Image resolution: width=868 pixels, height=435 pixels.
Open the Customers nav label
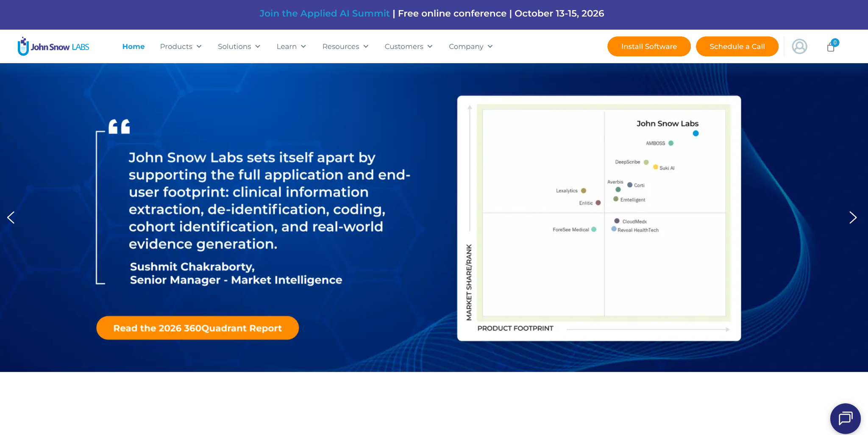(404, 47)
